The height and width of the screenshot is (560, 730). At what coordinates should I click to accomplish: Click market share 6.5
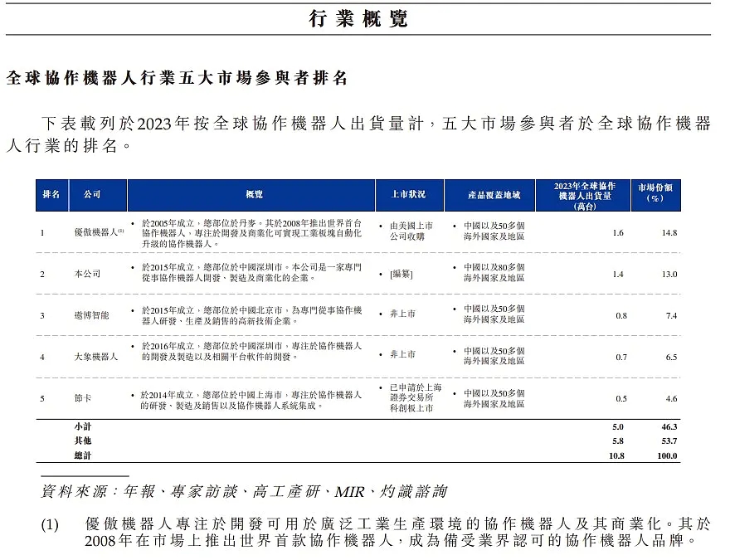click(x=671, y=357)
